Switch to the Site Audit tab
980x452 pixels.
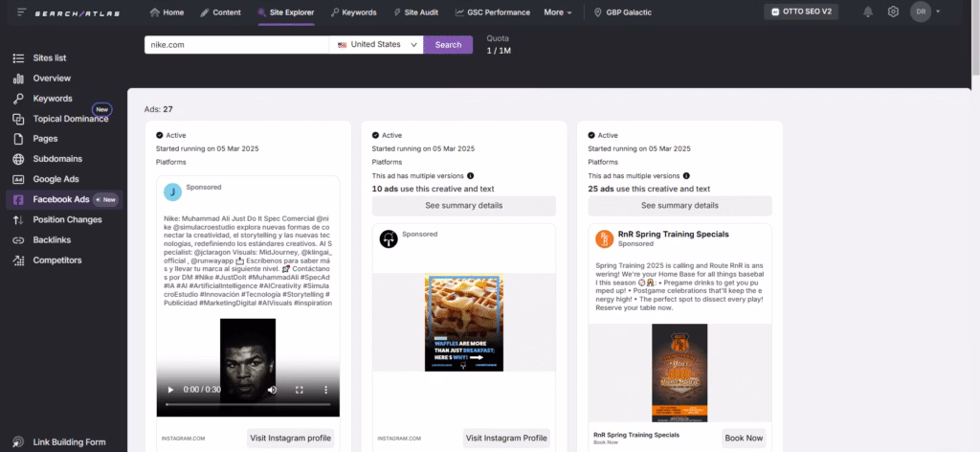point(416,12)
